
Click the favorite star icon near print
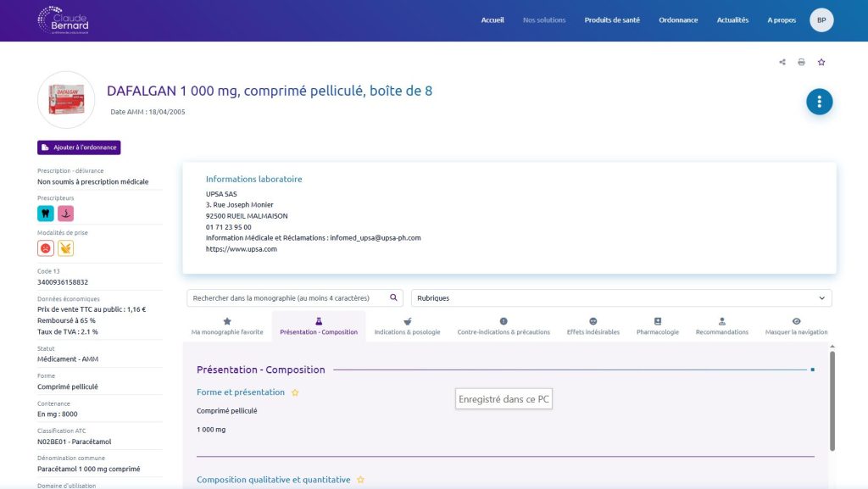(821, 62)
